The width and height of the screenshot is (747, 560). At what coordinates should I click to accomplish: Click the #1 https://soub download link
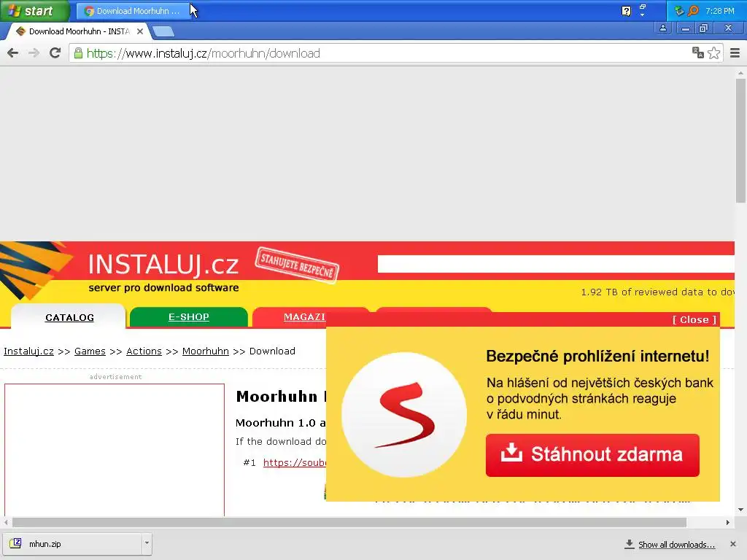(295, 462)
